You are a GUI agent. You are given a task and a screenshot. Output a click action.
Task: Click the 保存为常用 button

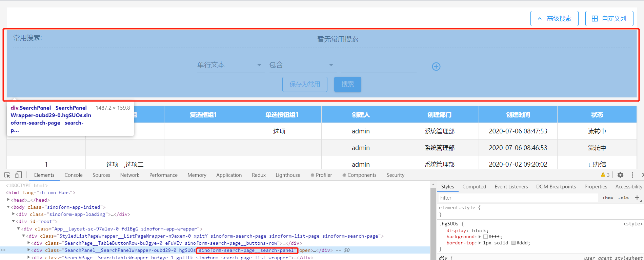point(305,84)
